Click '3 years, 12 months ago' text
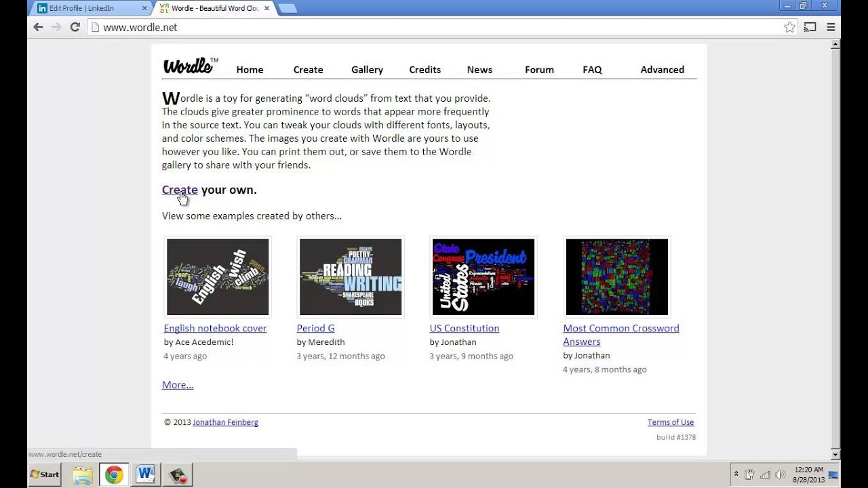Screen dimensions: 868x488 click(340, 356)
